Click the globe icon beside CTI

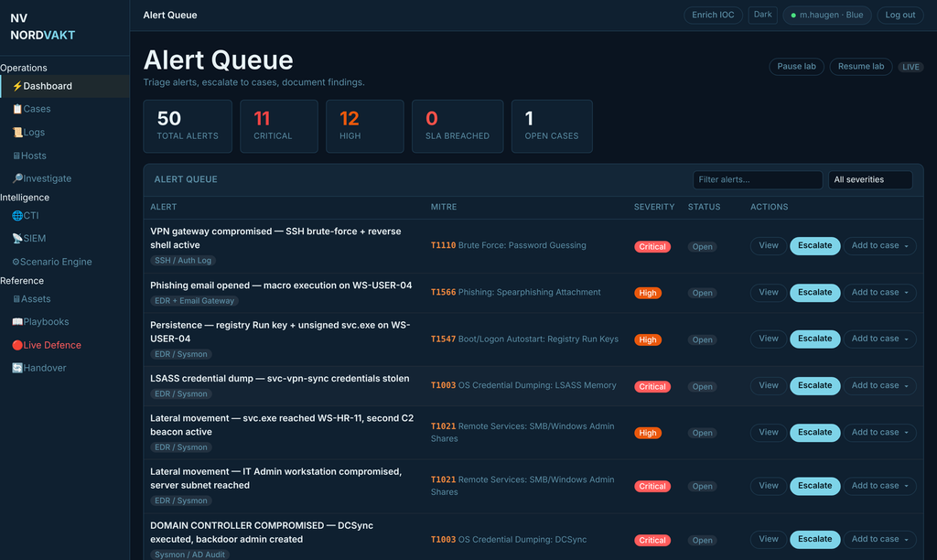coord(17,215)
